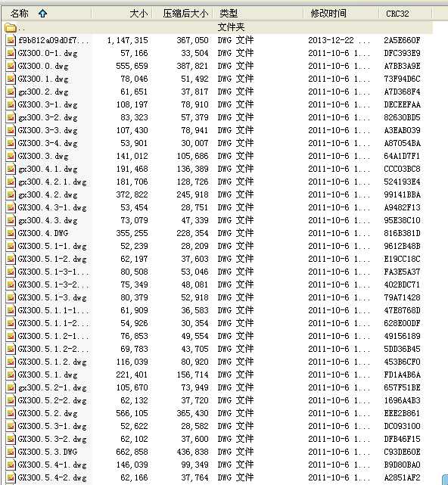
Task: Click the sort arrow beside 名称
Action: pyautogui.click(x=42, y=14)
